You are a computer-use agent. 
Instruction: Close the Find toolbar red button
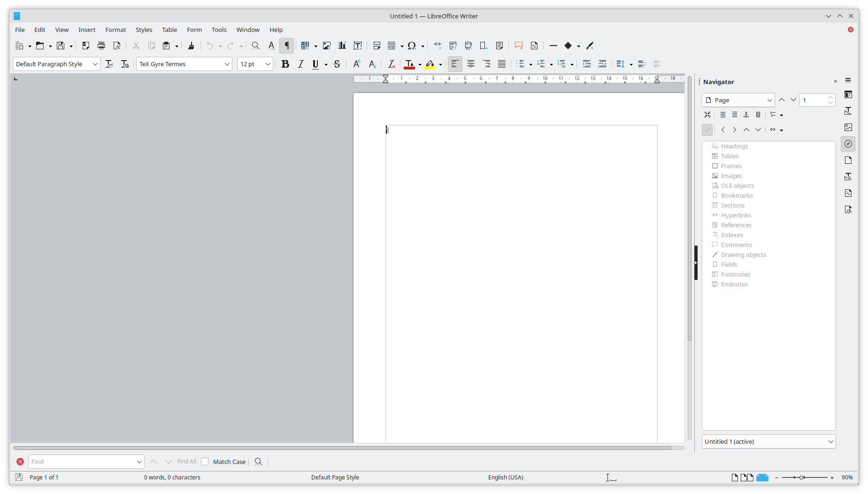tap(20, 462)
